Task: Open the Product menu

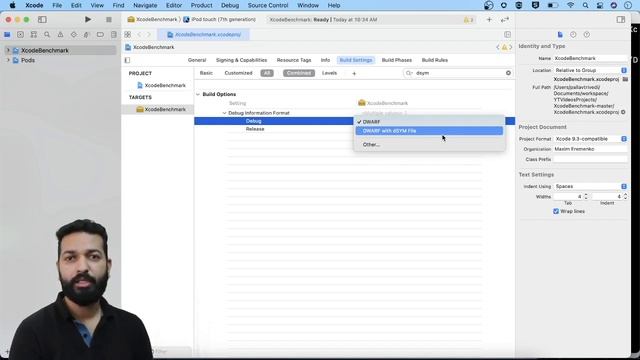Action: coord(201,5)
